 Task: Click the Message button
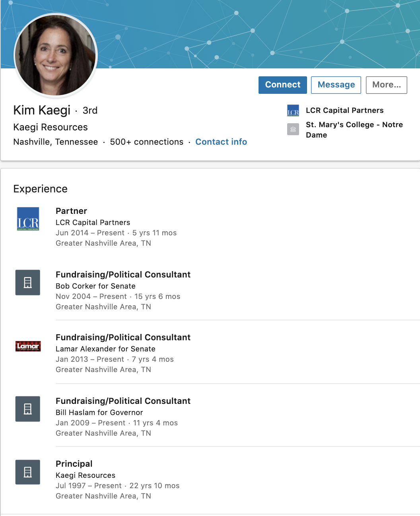click(x=336, y=85)
